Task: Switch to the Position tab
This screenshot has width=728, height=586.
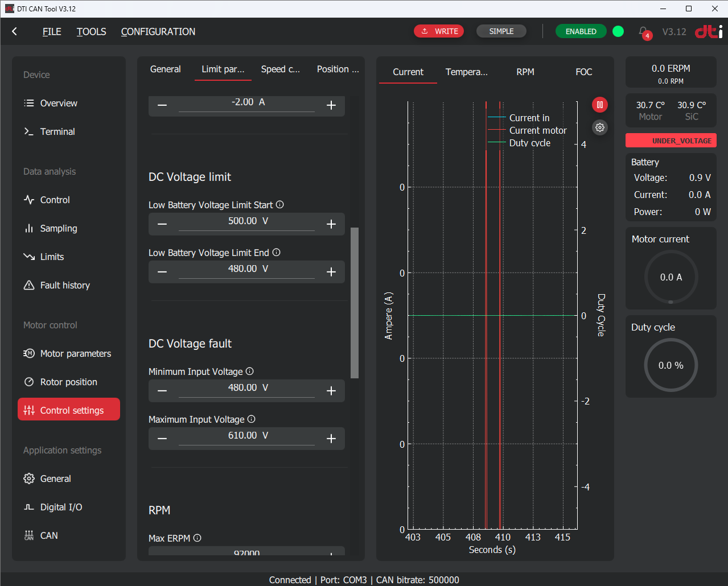Action: click(x=338, y=69)
